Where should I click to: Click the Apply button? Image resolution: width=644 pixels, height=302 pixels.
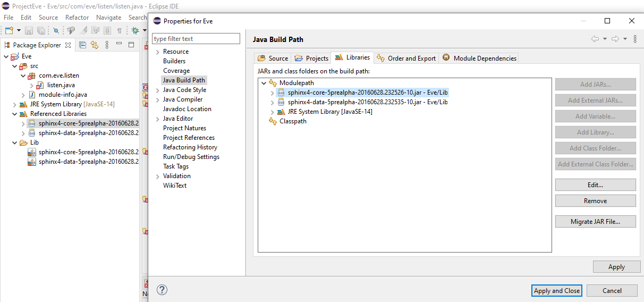(x=616, y=267)
